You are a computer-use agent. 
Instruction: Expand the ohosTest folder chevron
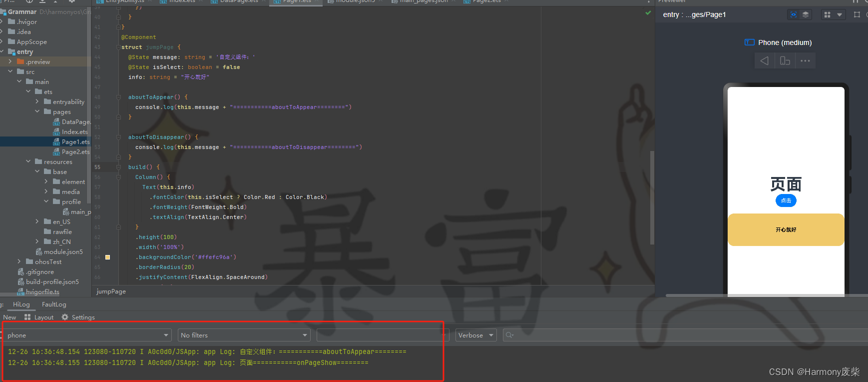[x=19, y=261]
